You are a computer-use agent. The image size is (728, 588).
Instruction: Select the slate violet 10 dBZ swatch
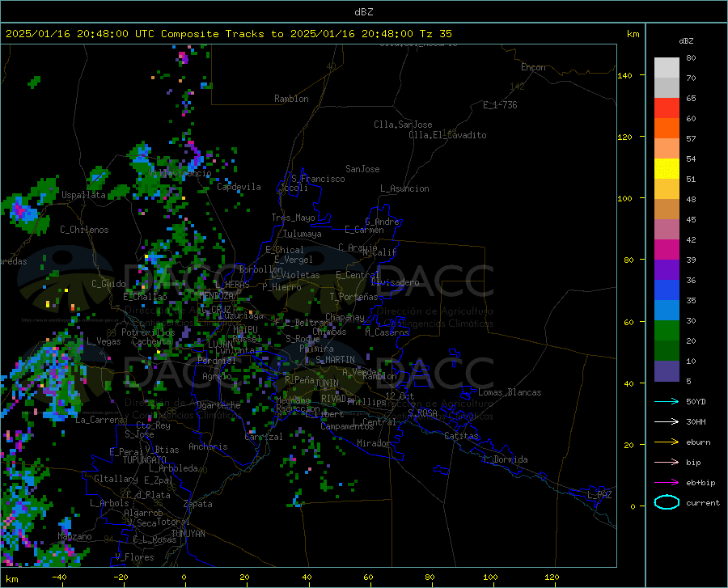pos(667,371)
